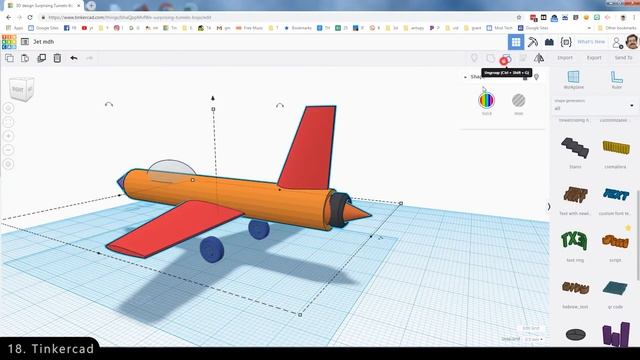Select the Stairs shape thumbnail
The width and height of the screenshot is (640, 360).
pyautogui.click(x=575, y=147)
